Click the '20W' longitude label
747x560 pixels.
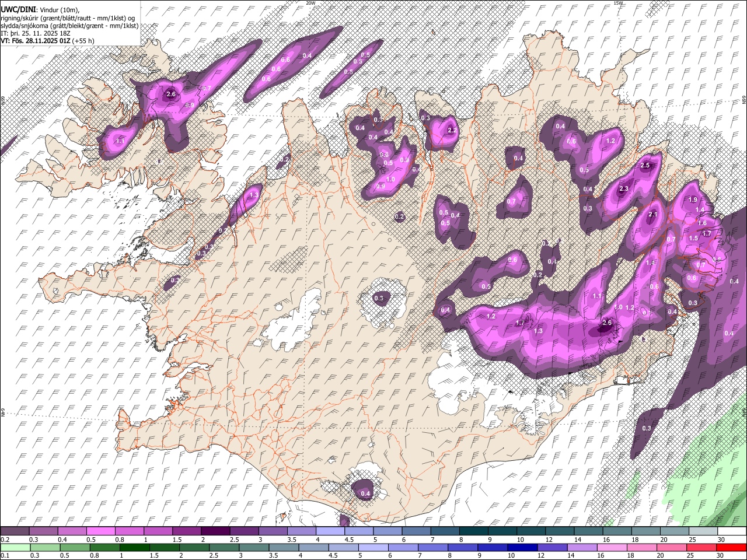310,3
